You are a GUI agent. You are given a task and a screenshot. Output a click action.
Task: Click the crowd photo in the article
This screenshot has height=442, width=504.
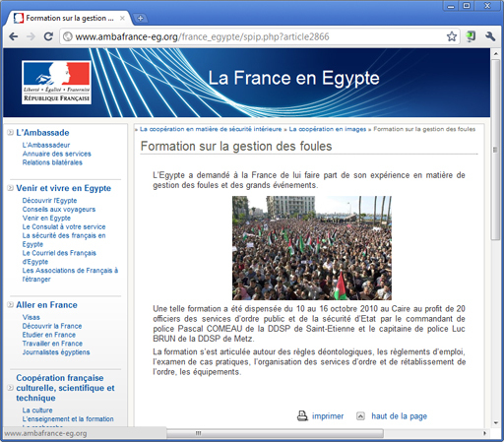pyautogui.click(x=312, y=248)
